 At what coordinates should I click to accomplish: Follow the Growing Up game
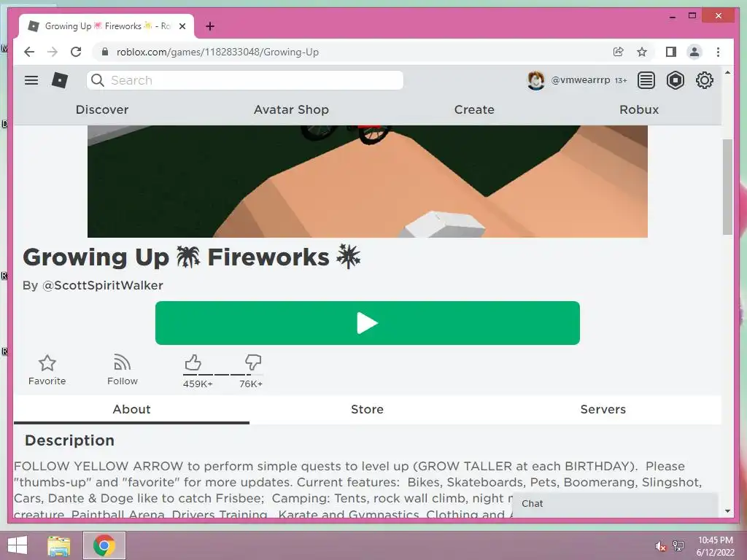123,370
